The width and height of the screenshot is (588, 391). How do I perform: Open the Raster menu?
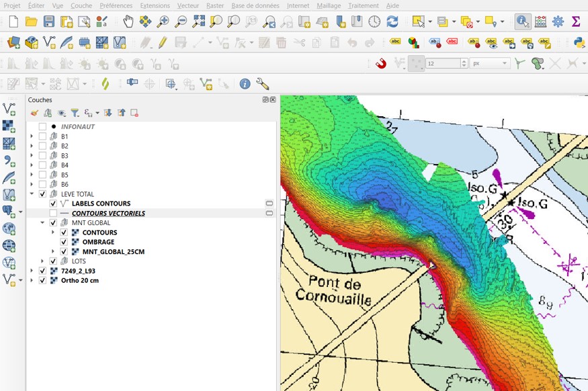click(x=214, y=5)
